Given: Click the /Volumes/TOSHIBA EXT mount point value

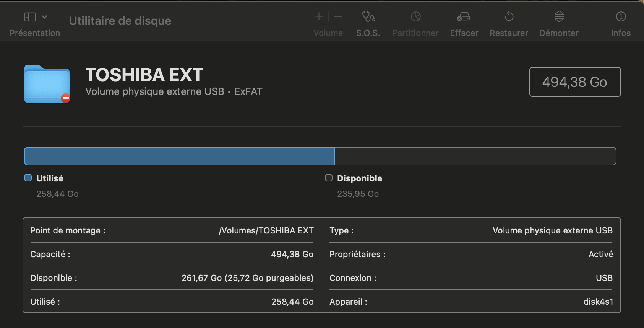Looking at the screenshot, I should coord(266,230).
